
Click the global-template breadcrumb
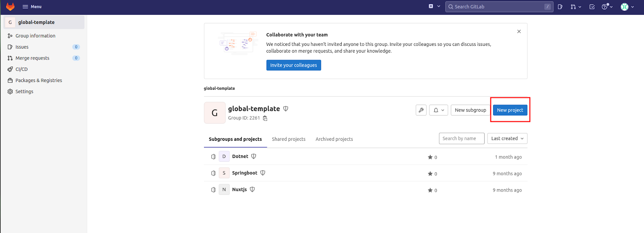219,89
